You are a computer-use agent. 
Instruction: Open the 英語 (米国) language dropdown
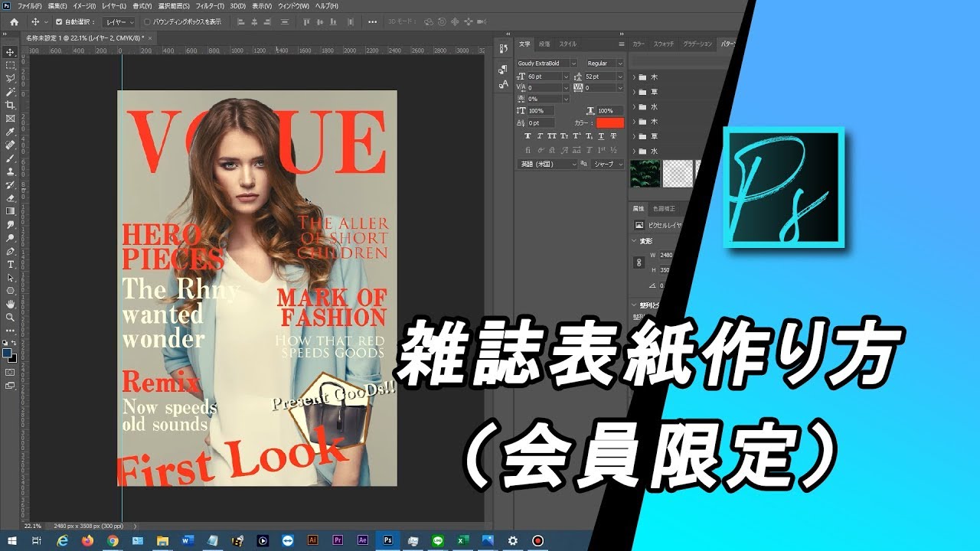point(547,164)
